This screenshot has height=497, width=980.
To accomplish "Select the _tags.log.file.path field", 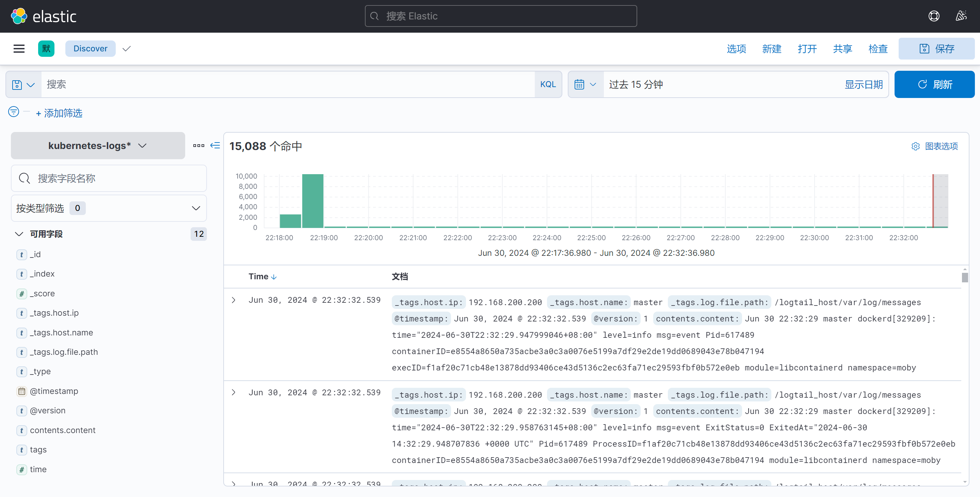I will tap(64, 352).
